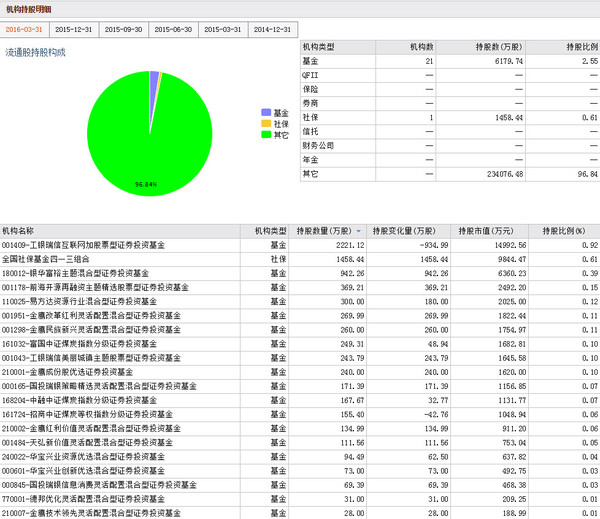Switch to the 2015-06-30 tab
Screen dimensions: 600x519
173,29
